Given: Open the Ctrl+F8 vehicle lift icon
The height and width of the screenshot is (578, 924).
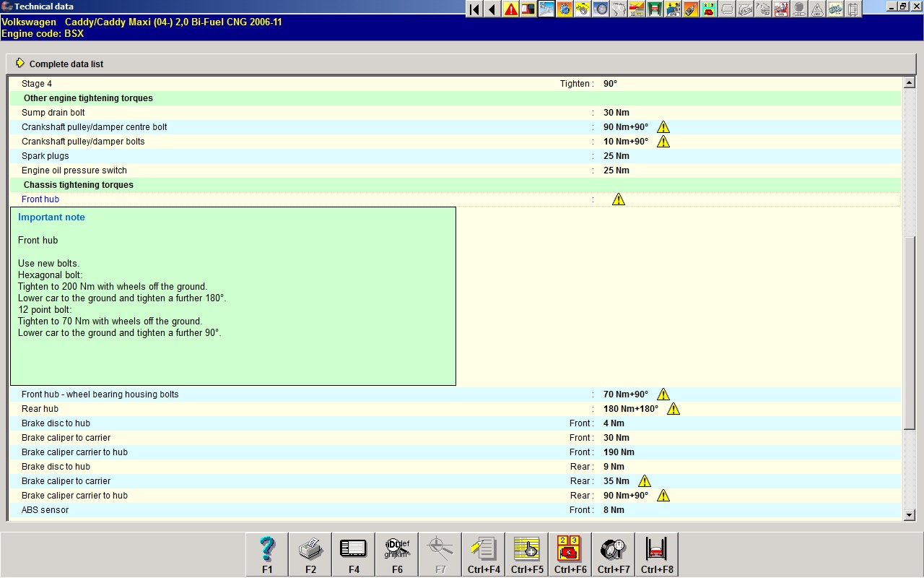Looking at the screenshot, I should [x=657, y=554].
